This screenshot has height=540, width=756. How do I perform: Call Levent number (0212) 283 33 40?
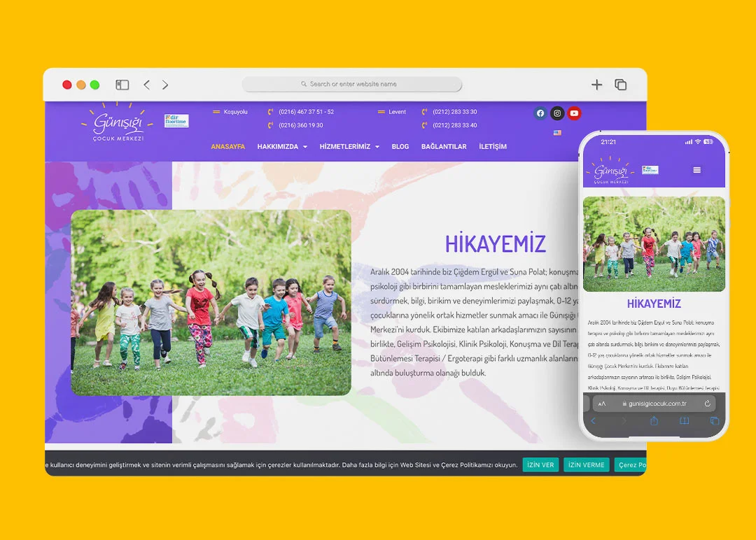(455, 125)
